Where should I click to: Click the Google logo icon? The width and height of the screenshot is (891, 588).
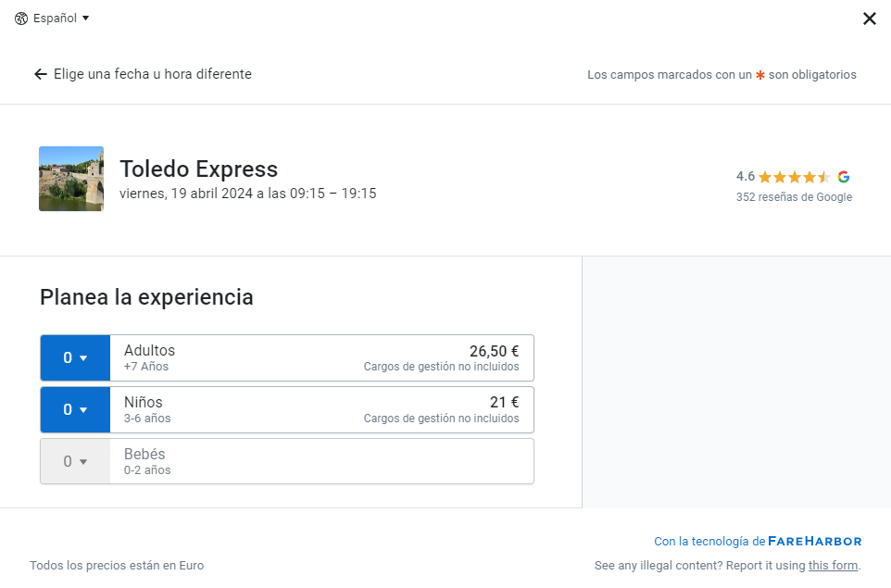843,177
